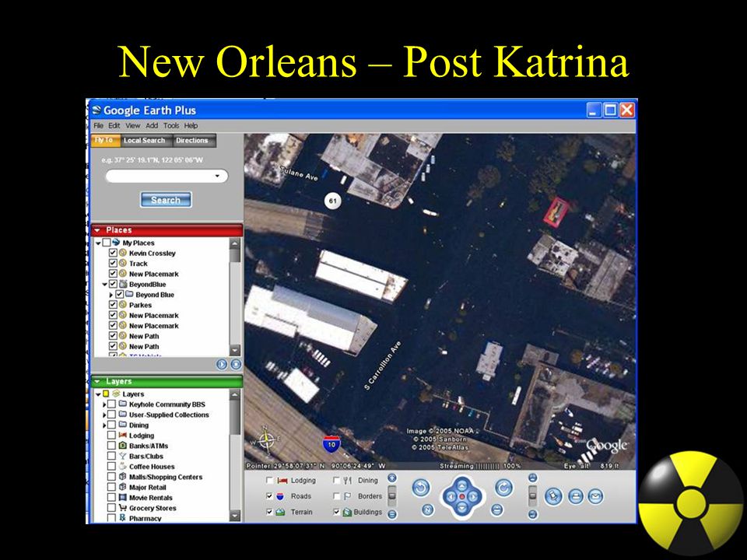The height and width of the screenshot is (560, 747).
Task: Add a placemark with the pushpin button
Action: 553,497
